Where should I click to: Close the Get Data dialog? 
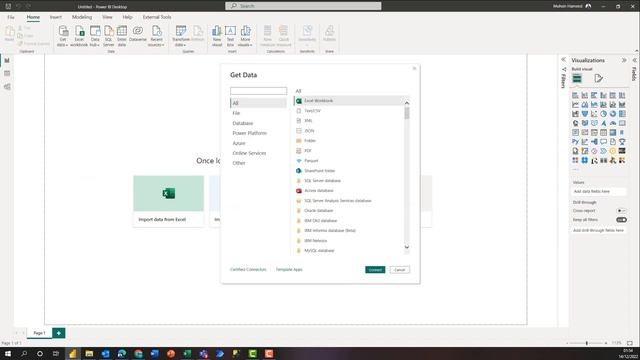[x=414, y=69]
